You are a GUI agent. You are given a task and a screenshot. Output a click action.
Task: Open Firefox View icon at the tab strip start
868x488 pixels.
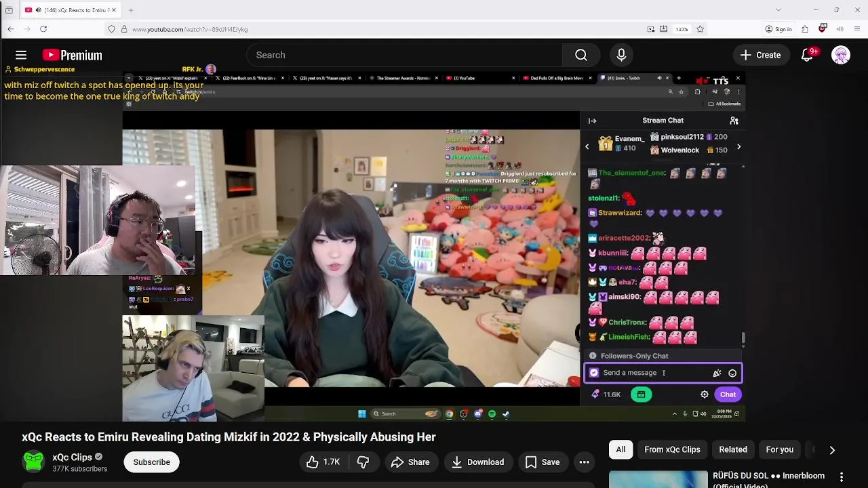point(9,10)
